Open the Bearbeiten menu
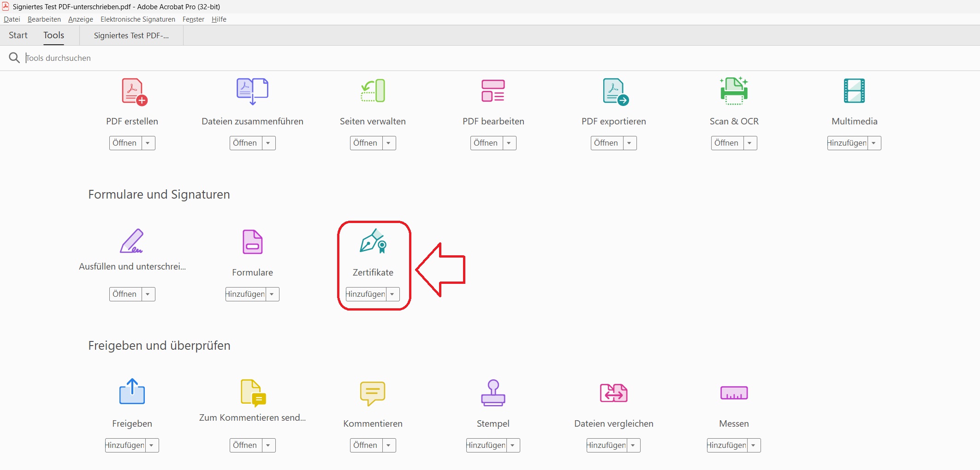The width and height of the screenshot is (980, 470). click(x=44, y=19)
